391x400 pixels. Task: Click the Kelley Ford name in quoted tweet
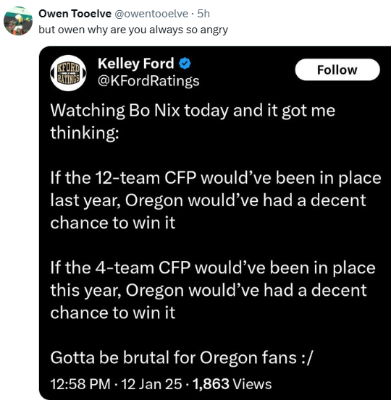136,63
